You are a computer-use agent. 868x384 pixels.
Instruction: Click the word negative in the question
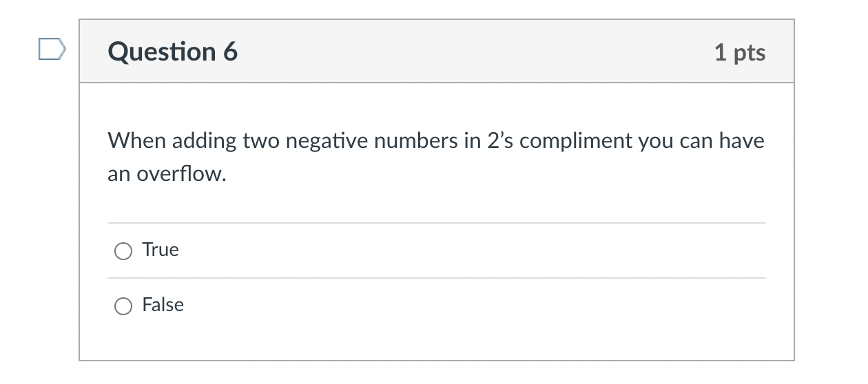pyautogui.click(x=327, y=142)
